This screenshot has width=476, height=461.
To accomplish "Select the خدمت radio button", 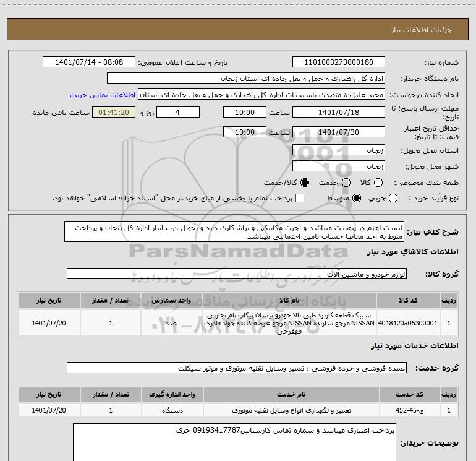I will point(346,183).
